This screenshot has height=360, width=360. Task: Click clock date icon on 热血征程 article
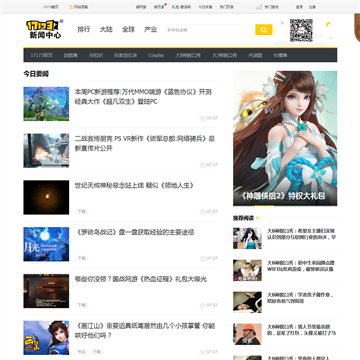tap(202, 305)
